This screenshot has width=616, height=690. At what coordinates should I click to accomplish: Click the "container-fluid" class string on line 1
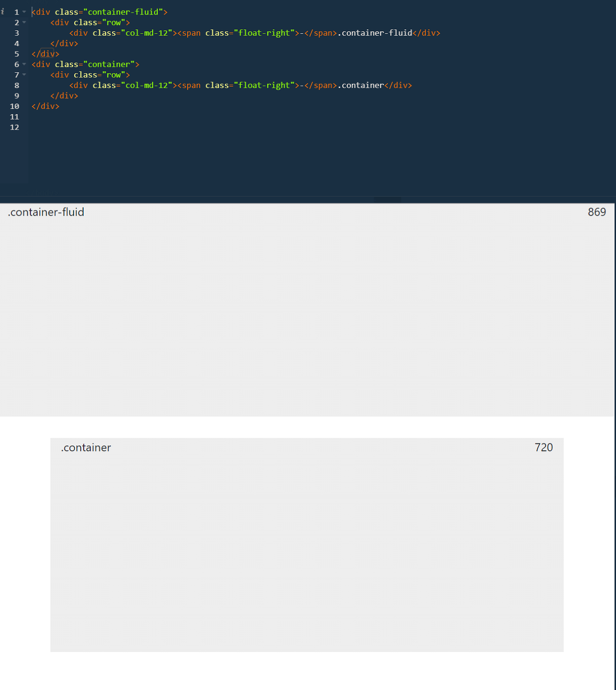[123, 12]
